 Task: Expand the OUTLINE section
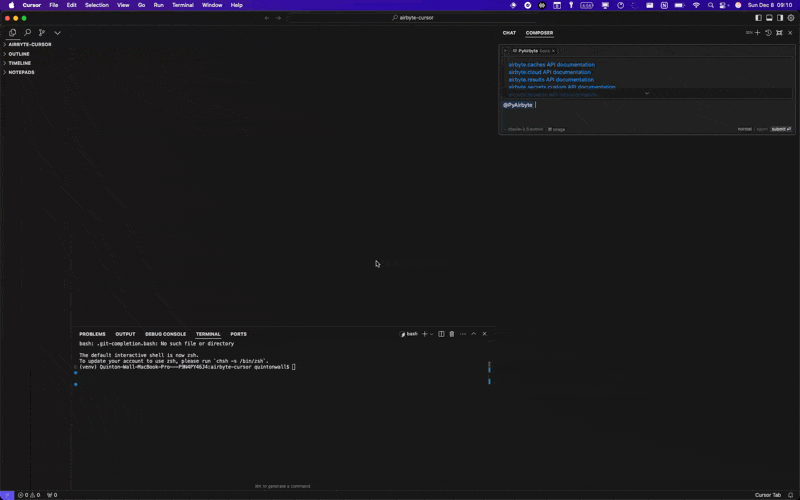tap(19, 54)
